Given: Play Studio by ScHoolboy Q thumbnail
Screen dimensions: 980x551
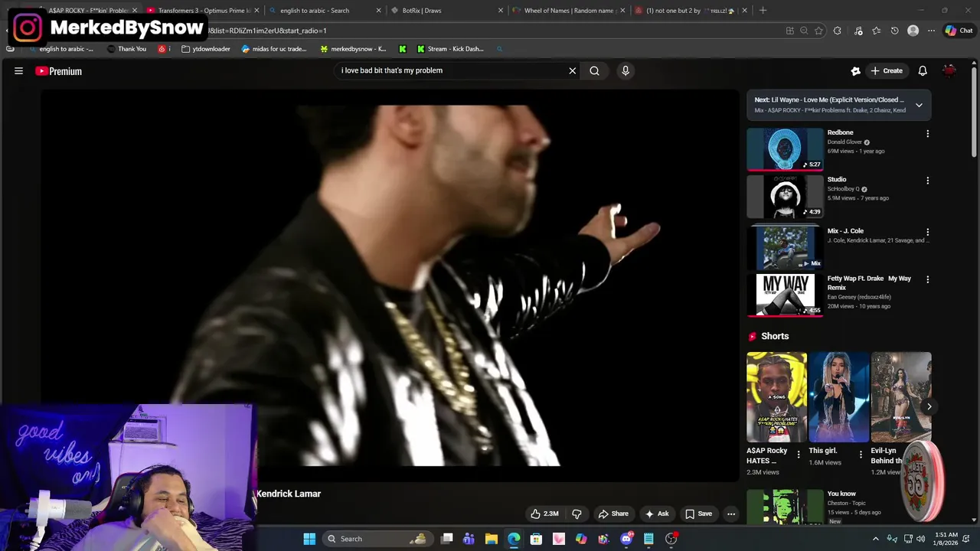Looking at the screenshot, I should (x=785, y=197).
